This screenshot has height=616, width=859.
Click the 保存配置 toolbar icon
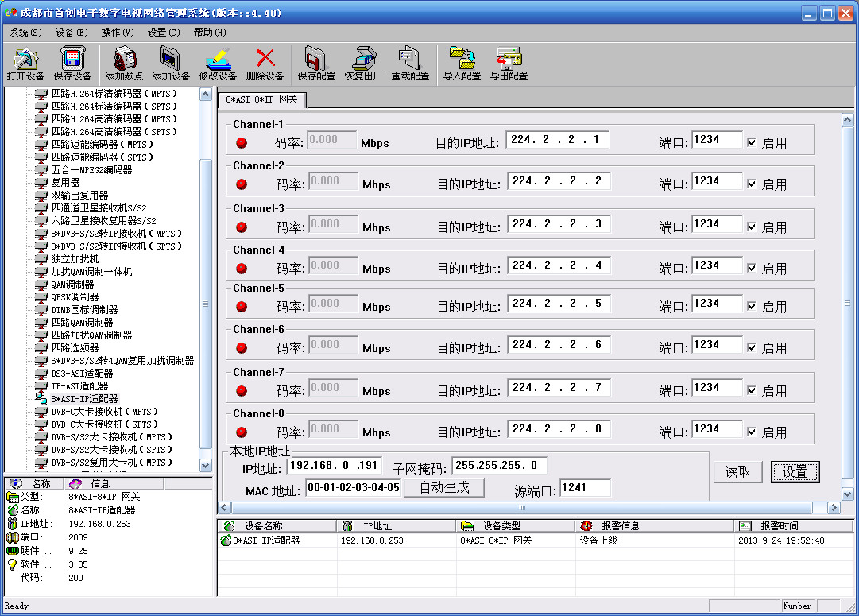(x=316, y=59)
